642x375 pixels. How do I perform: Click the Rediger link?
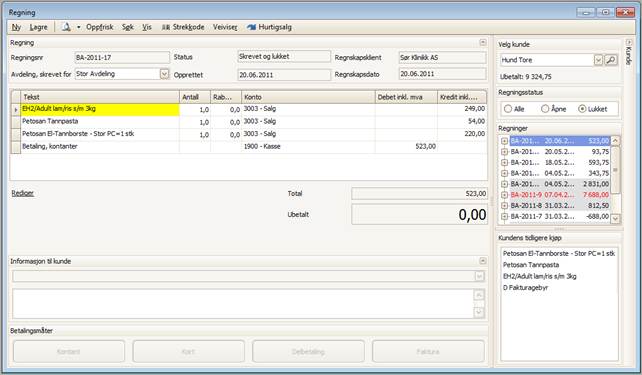23,193
